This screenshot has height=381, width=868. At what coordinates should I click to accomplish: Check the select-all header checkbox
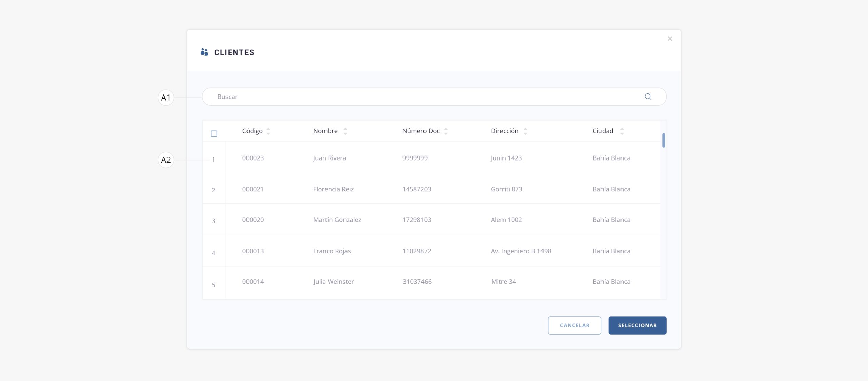point(214,134)
